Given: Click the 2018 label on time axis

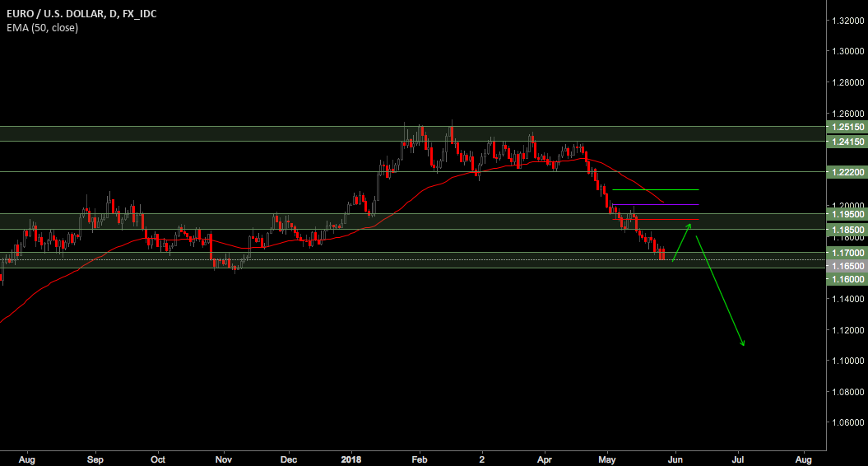Looking at the screenshot, I should (x=351, y=460).
